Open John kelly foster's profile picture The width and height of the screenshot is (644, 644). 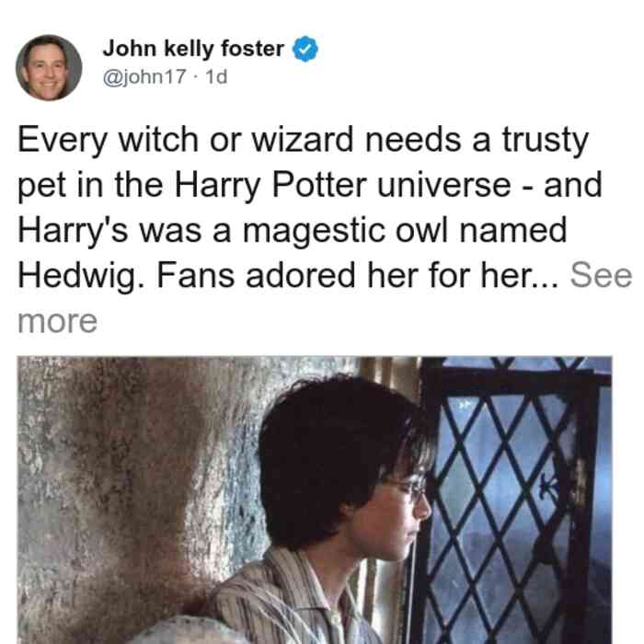point(49,67)
